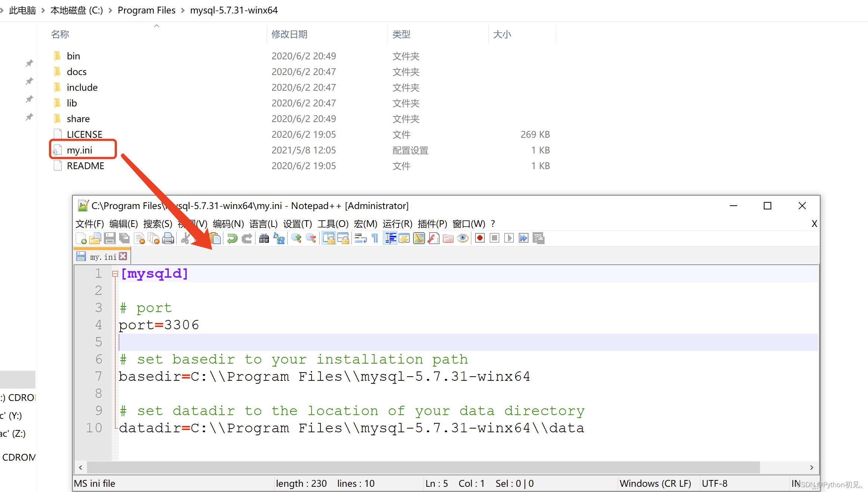Click the Redo arrow icon
Screen dimensions: 868x492
(x=247, y=238)
